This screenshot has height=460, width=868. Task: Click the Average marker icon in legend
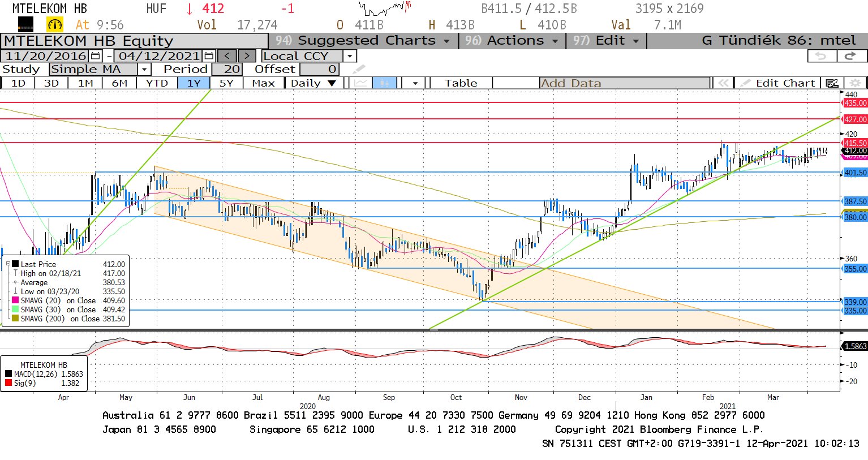pos(15,282)
